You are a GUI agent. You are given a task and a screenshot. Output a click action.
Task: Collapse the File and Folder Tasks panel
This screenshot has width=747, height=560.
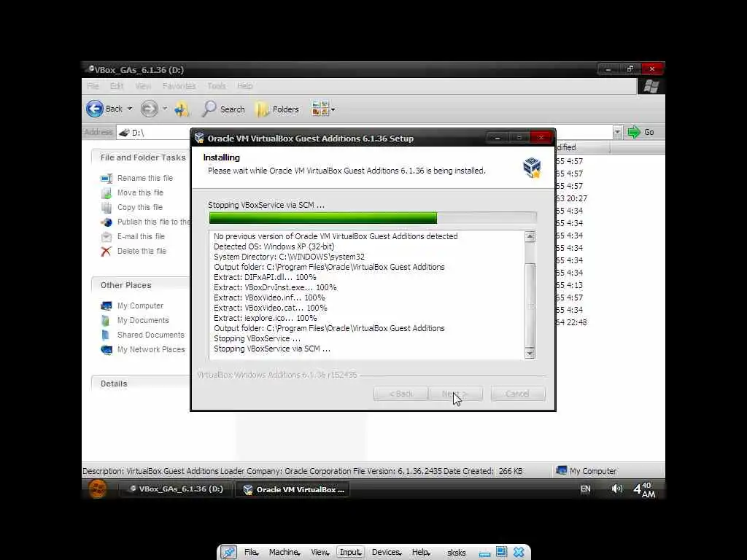click(141, 157)
